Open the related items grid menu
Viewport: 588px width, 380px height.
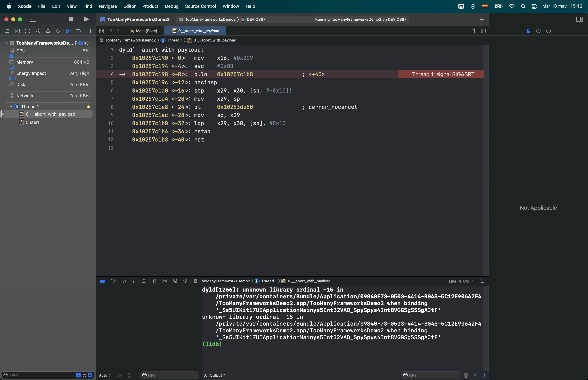point(101,31)
